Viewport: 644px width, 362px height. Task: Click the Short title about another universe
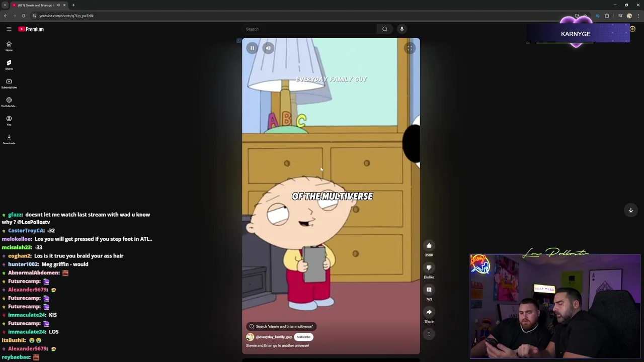[x=277, y=345]
